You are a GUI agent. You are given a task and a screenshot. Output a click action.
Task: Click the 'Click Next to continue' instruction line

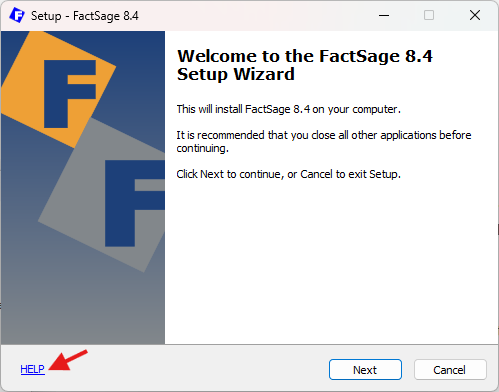pos(288,174)
